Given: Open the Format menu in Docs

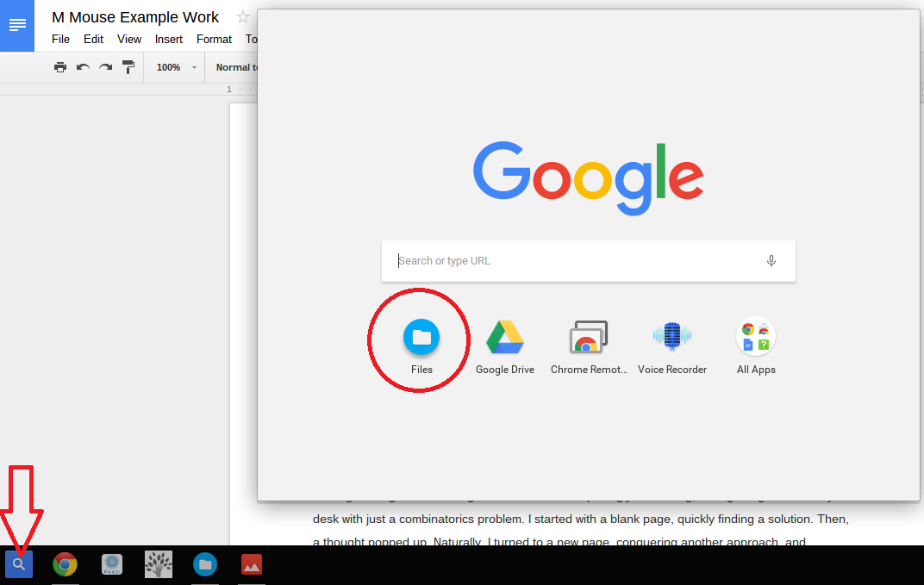Looking at the screenshot, I should pos(214,39).
